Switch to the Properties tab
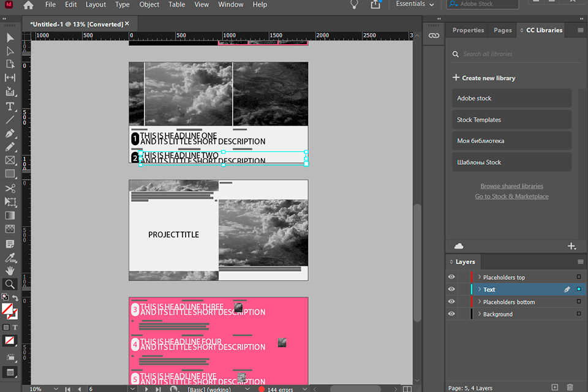Screen dimensions: 588x392 (468, 30)
